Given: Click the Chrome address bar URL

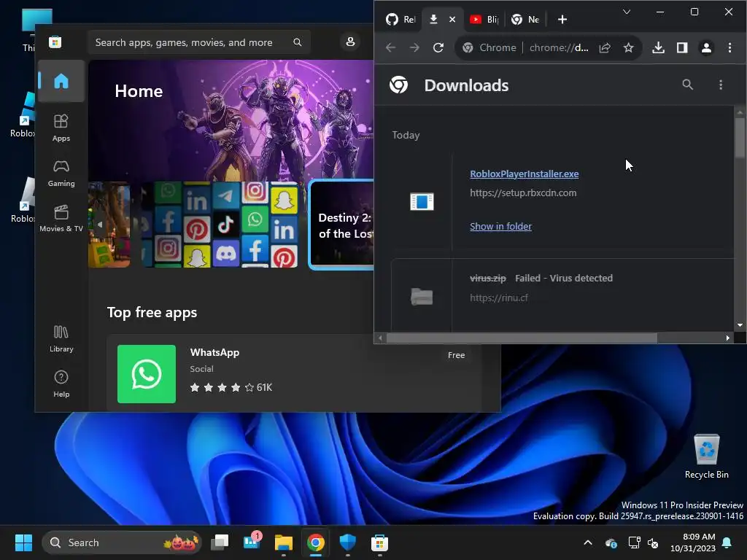Looking at the screenshot, I should [x=558, y=47].
